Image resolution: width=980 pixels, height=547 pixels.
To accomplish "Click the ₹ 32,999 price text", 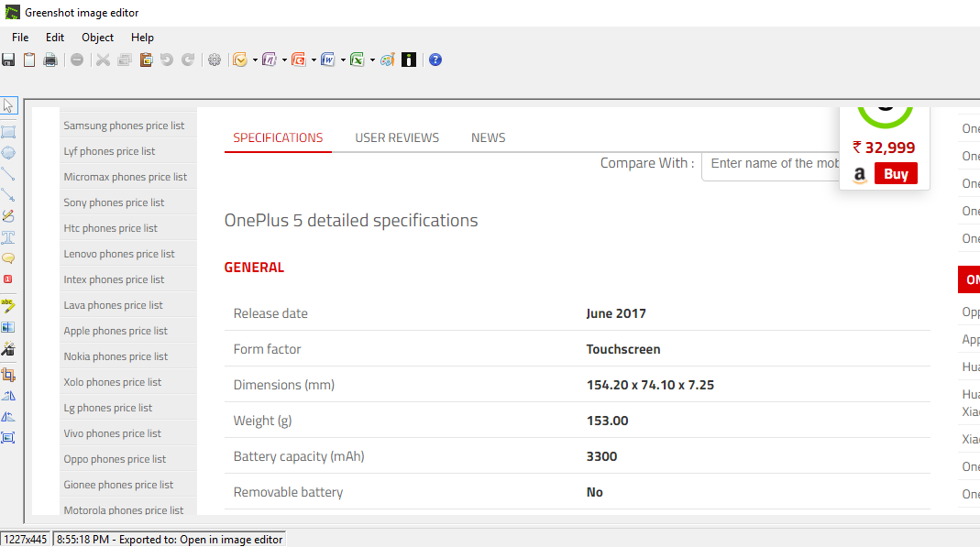I will [884, 148].
